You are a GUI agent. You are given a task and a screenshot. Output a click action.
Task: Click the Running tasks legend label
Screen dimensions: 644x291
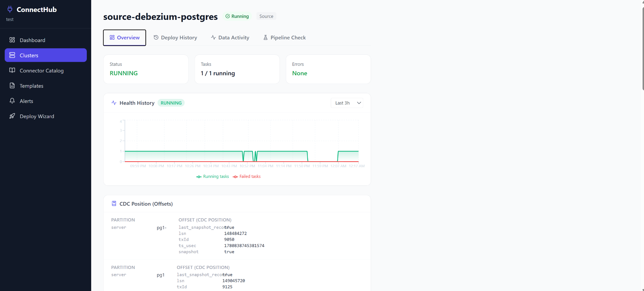click(x=216, y=176)
